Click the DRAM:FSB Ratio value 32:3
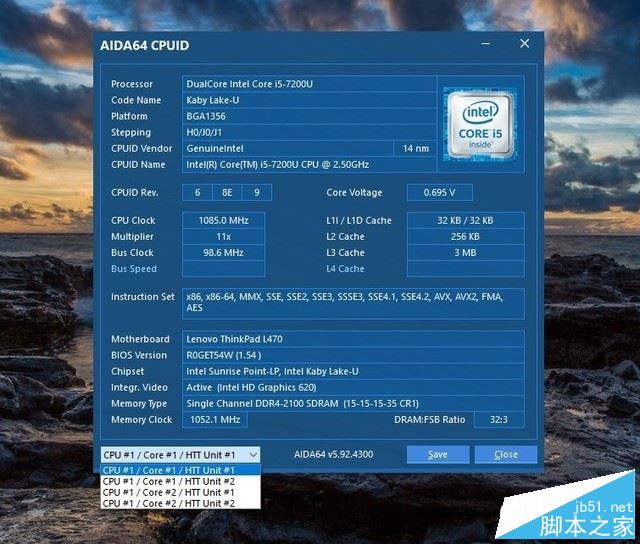 tap(499, 420)
